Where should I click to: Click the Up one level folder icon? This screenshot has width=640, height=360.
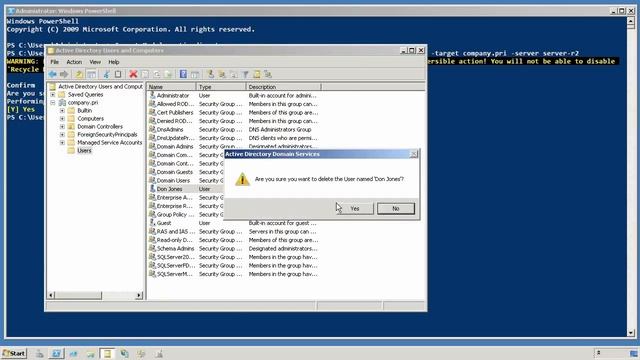click(79, 74)
